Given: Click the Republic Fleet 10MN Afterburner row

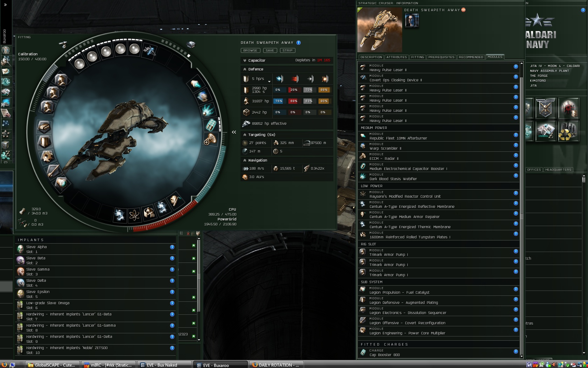Looking at the screenshot, I should point(439,136).
